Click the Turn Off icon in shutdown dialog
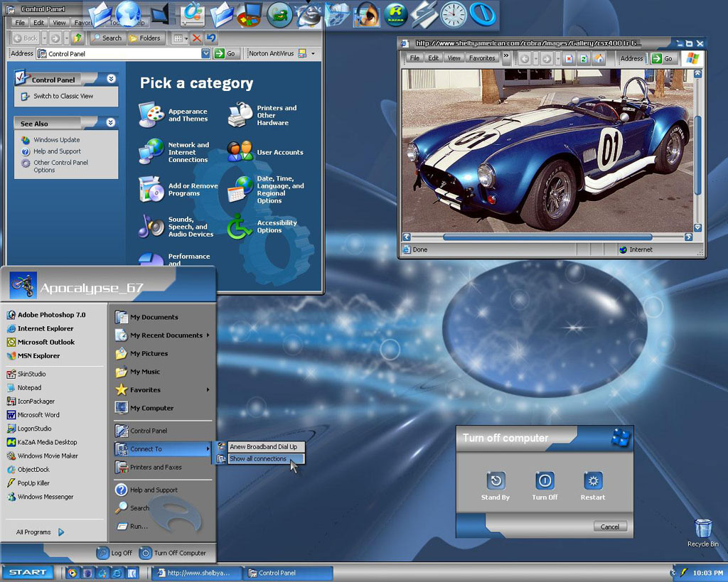This screenshot has width=728, height=582. click(x=545, y=481)
